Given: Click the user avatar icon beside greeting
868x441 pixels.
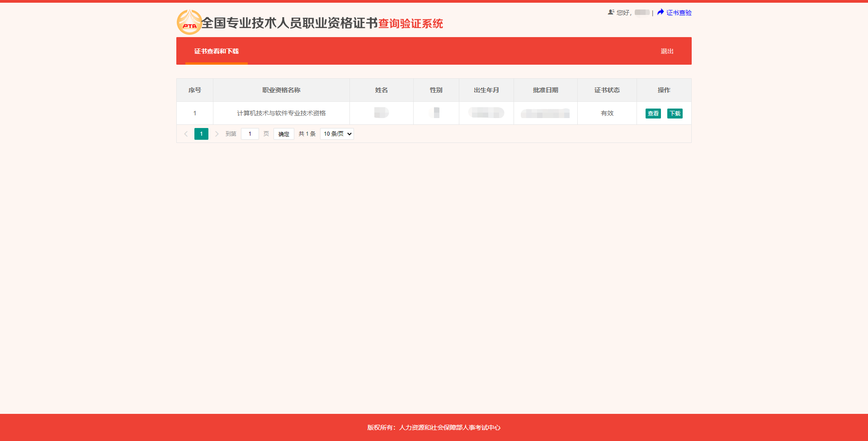Looking at the screenshot, I should 611,12.
